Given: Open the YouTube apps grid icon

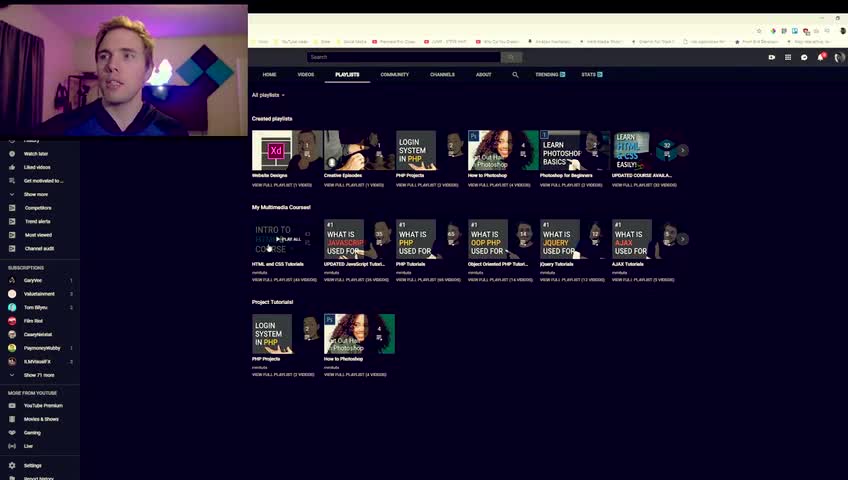Looking at the screenshot, I should coord(788,57).
